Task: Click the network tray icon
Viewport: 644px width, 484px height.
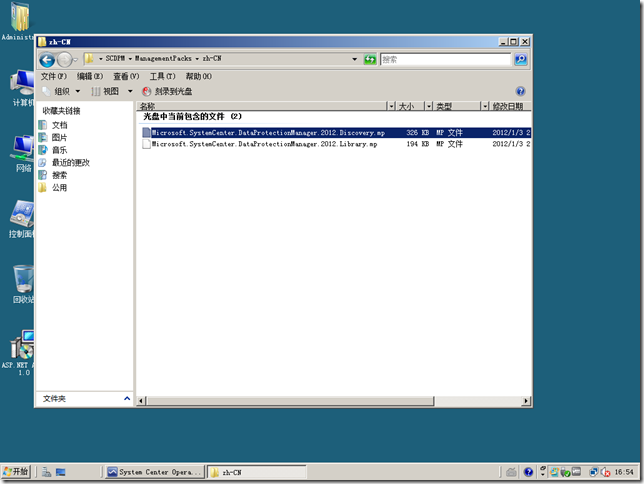Action: tap(593, 472)
